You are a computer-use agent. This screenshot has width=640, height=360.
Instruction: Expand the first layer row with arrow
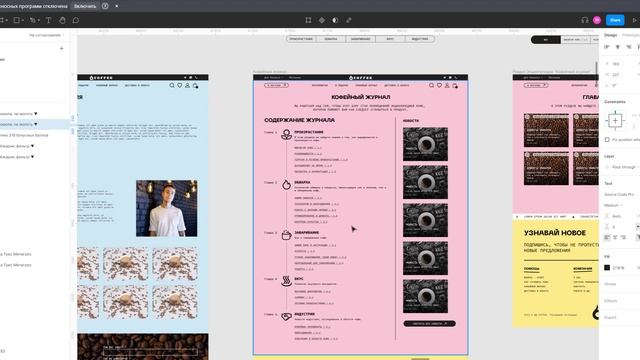tap(36, 113)
